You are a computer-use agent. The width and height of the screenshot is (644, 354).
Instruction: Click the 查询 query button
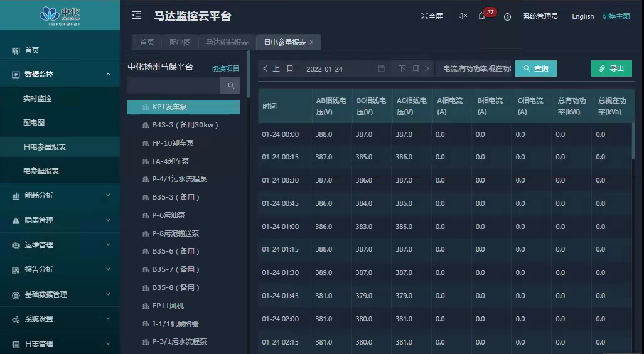535,68
